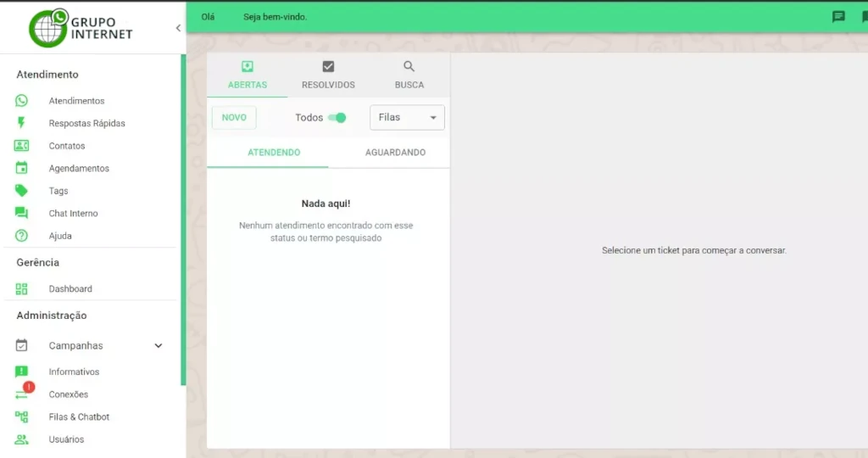Open Atendimentos in the sidebar

click(x=76, y=101)
